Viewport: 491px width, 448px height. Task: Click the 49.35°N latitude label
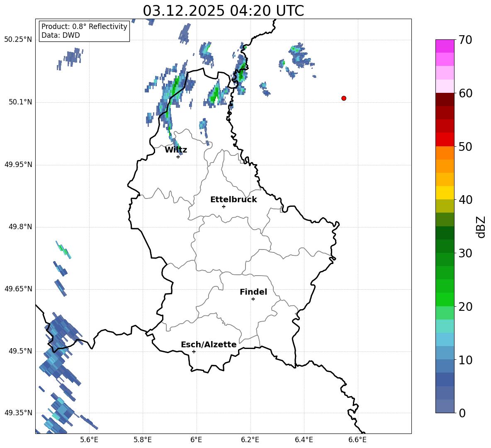(x=18, y=413)
